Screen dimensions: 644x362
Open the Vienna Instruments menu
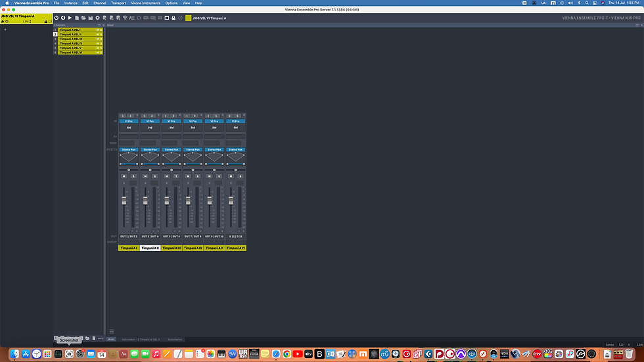(x=145, y=3)
